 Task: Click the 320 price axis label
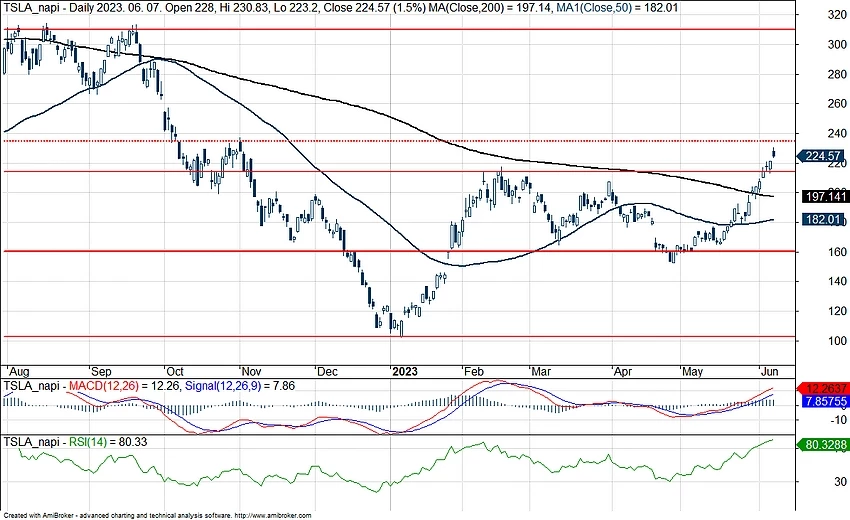[x=836, y=16]
